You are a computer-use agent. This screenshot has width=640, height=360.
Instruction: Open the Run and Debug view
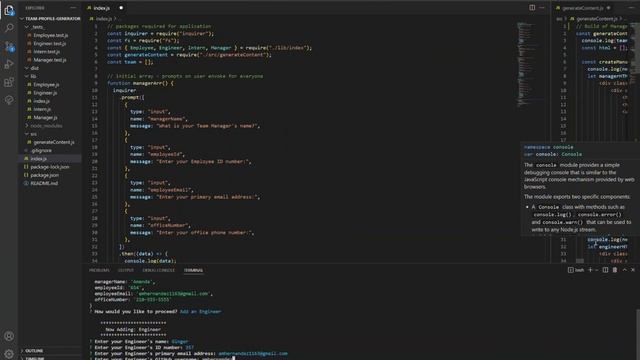(x=9, y=64)
